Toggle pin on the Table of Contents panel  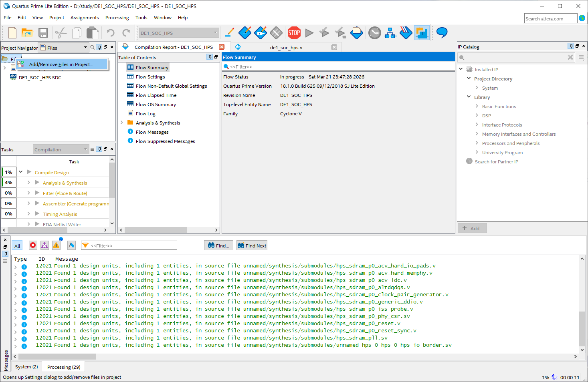[x=210, y=57]
